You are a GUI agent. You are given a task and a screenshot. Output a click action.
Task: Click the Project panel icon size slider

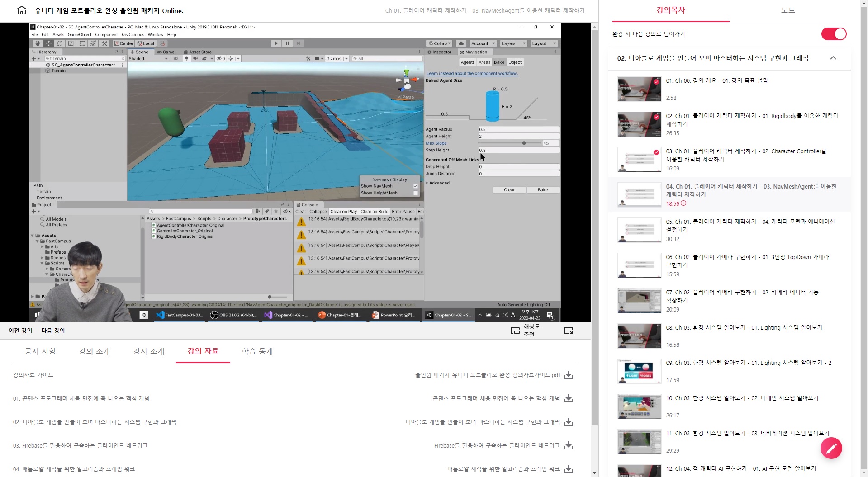(270, 297)
